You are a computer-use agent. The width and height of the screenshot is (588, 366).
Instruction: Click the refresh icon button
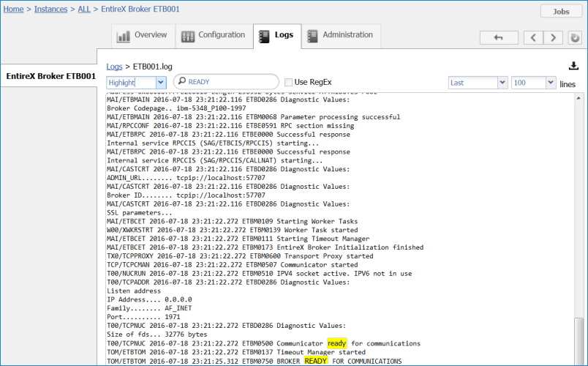(575, 37)
